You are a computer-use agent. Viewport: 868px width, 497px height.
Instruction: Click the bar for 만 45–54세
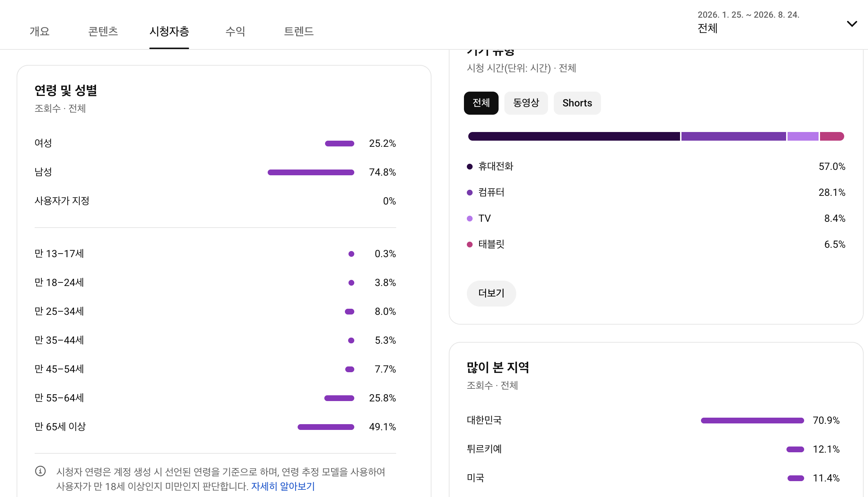(x=350, y=369)
